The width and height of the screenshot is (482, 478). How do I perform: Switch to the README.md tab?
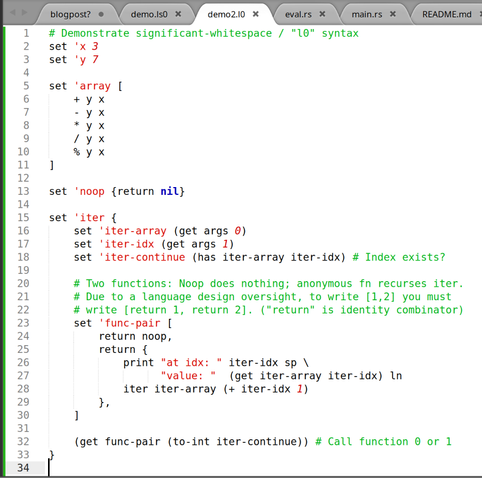click(447, 14)
